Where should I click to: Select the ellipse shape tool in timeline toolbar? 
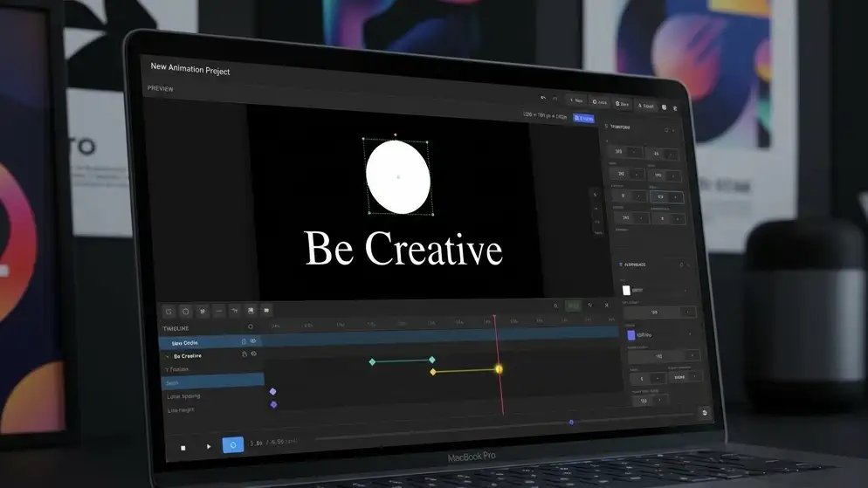click(185, 312)
